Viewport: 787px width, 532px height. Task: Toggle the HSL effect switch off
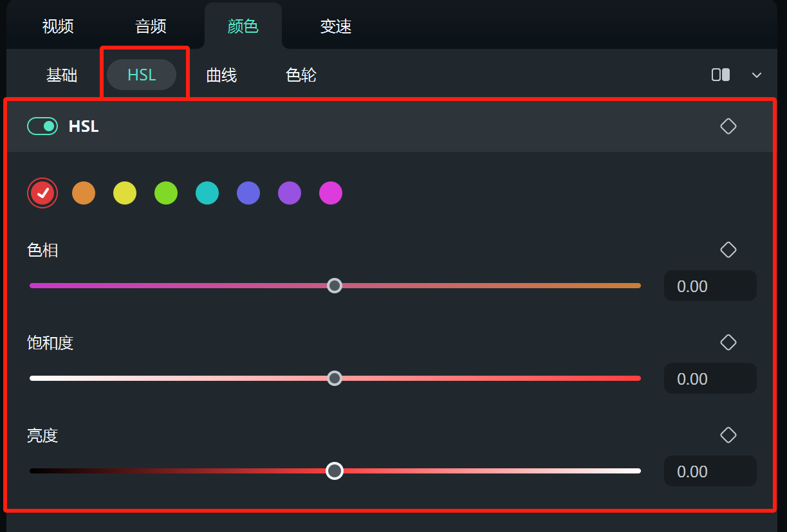click(x=42, y=126)
